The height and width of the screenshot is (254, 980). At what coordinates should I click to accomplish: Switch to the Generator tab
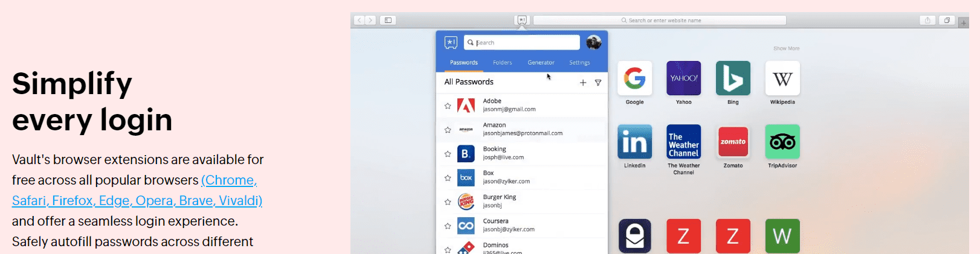541,63
